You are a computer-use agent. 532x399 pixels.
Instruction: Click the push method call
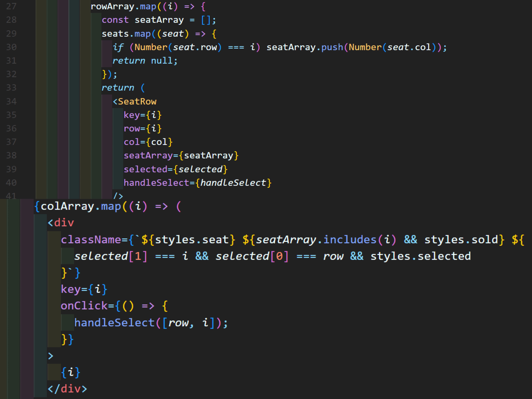(x=332, y=47)
